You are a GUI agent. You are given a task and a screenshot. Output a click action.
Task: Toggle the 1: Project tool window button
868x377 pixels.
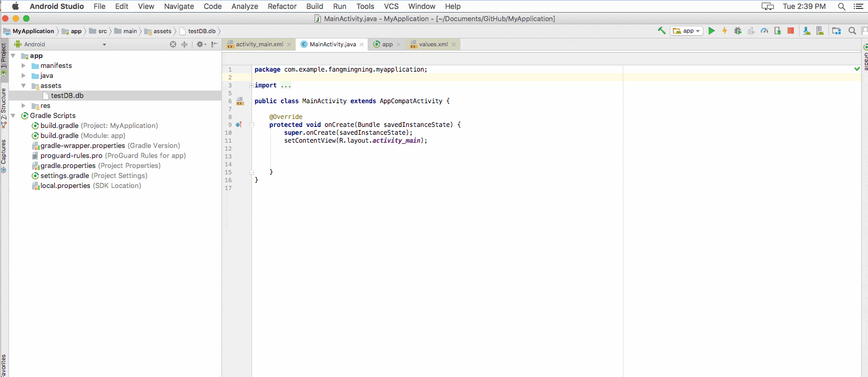pos(4,59)
